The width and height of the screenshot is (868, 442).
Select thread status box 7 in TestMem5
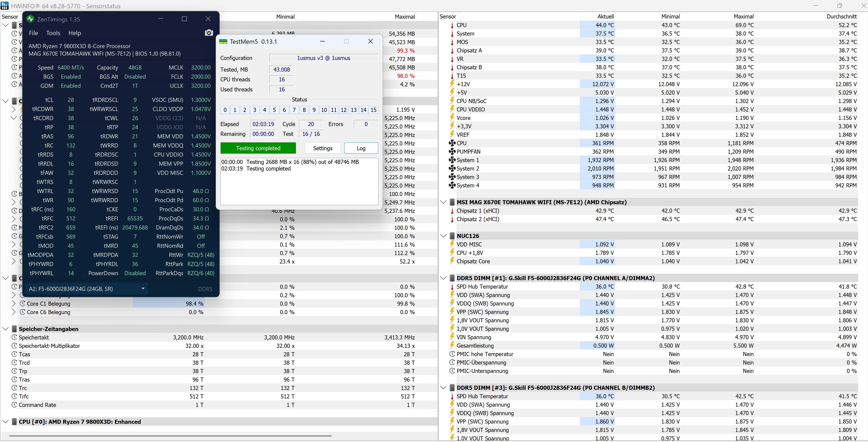click(294, 110)
